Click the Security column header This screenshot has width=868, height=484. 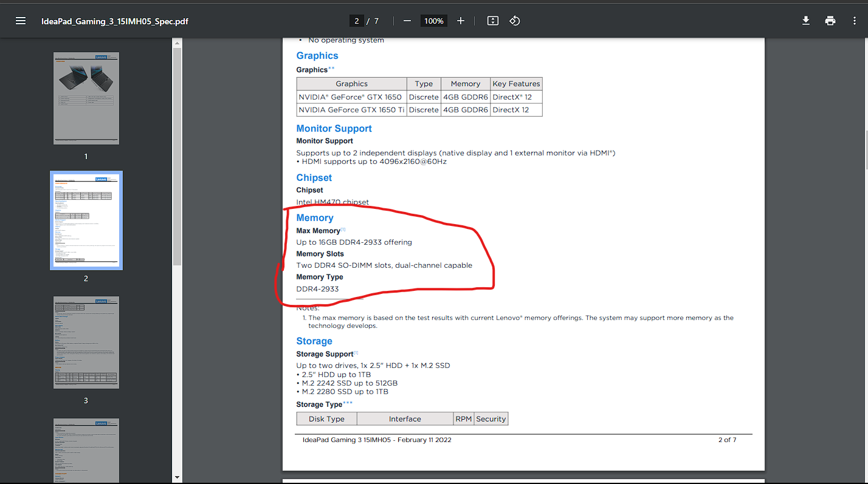(491, 419)
